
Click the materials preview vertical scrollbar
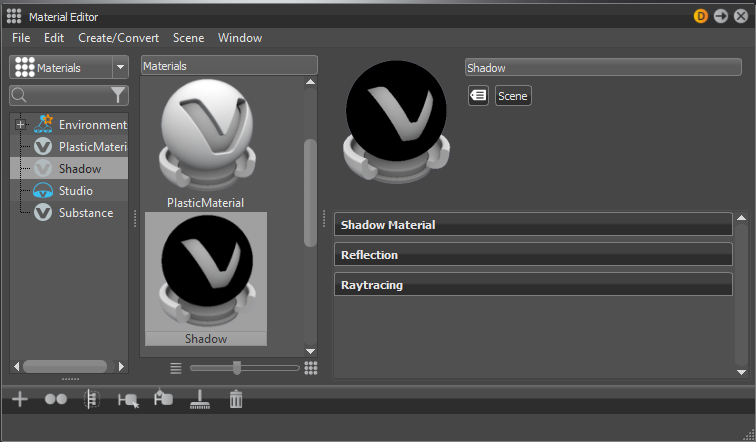pos(310,193)
